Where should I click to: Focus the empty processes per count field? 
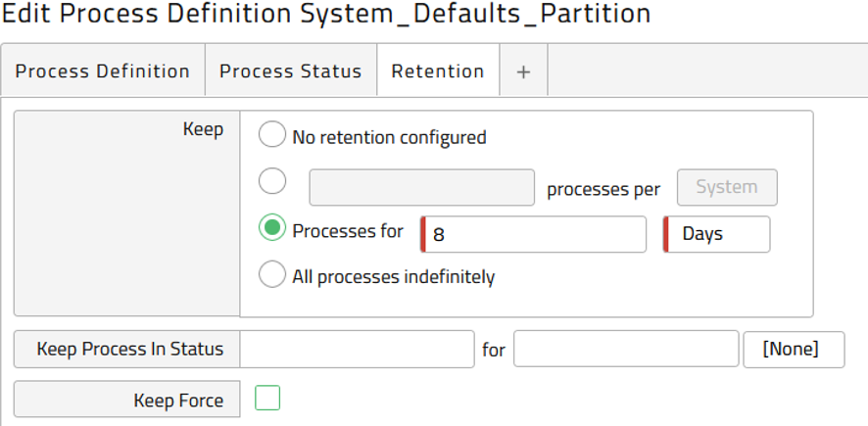(422, 188)
